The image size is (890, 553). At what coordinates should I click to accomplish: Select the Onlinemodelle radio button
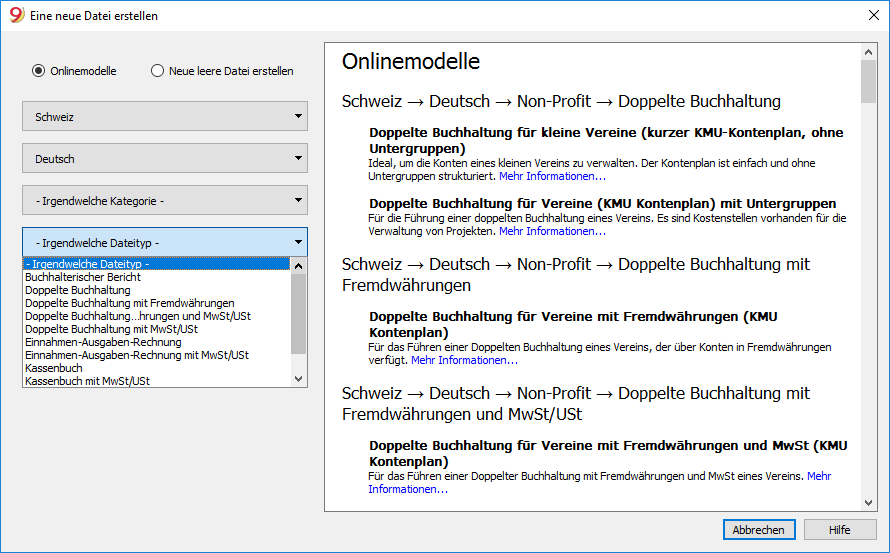38,71
